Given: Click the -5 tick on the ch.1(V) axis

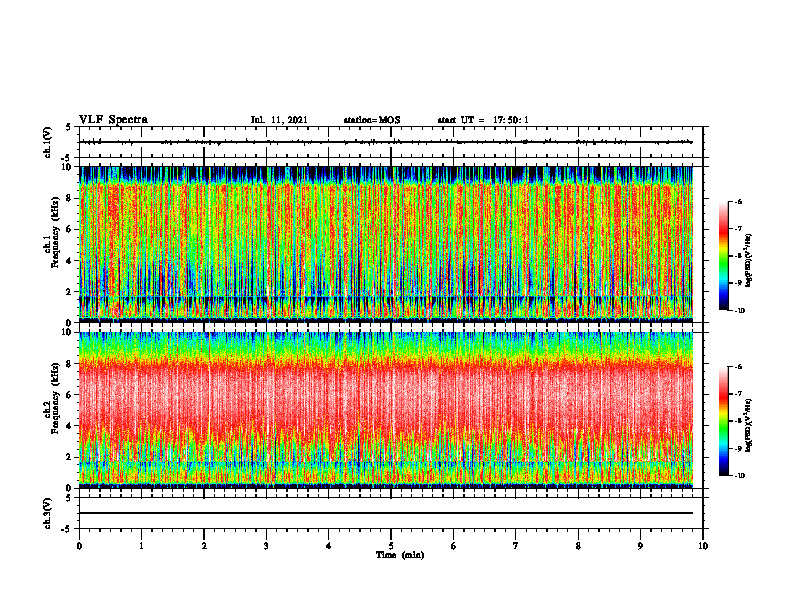Looking at the screenshot, I should 67,158.
